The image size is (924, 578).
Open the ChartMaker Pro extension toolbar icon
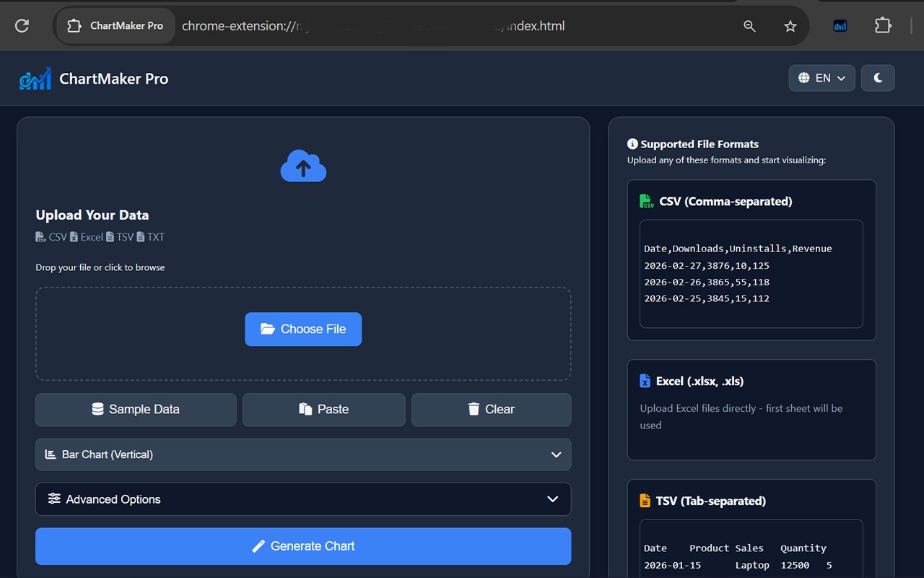[x=840, y=26]
